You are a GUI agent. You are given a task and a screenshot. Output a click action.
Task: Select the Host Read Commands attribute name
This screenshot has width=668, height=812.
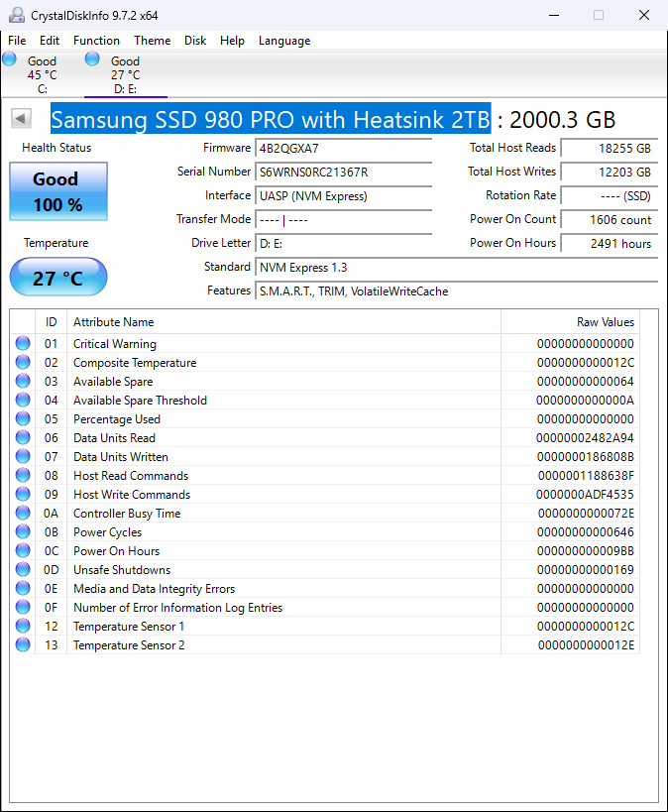point(131,475)
